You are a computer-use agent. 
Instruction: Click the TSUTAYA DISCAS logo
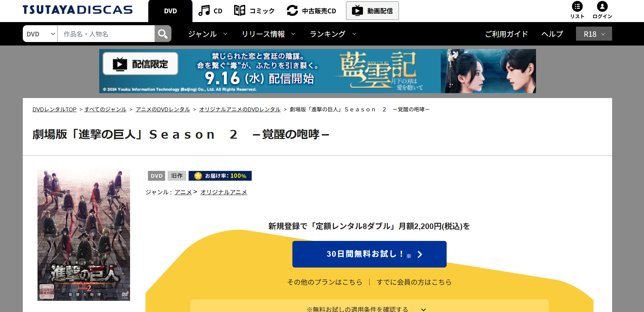point(77,10)
